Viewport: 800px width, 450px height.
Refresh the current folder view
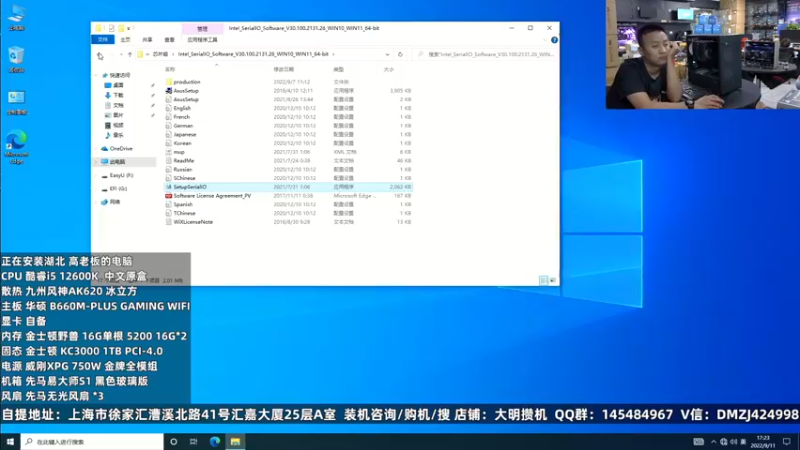click(400, 55)
